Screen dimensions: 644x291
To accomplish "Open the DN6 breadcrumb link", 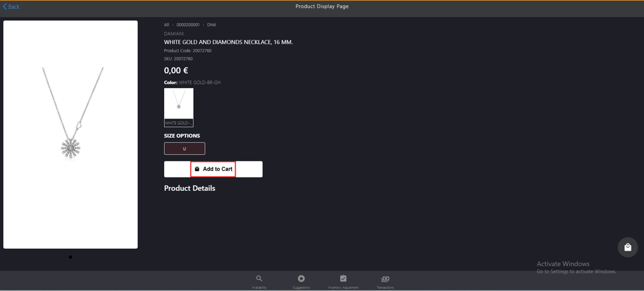I will pyautogui.click(x=211, y=25).
